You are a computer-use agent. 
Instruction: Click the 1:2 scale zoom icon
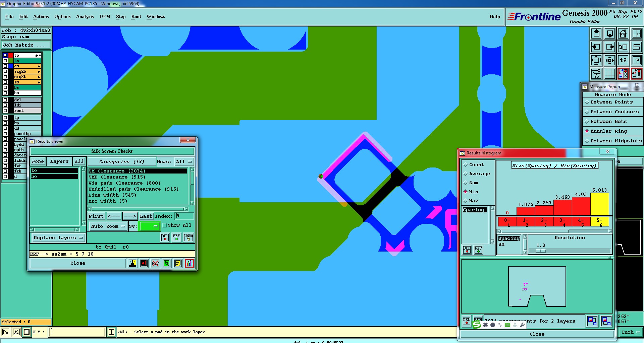click(x=623, y=60)
